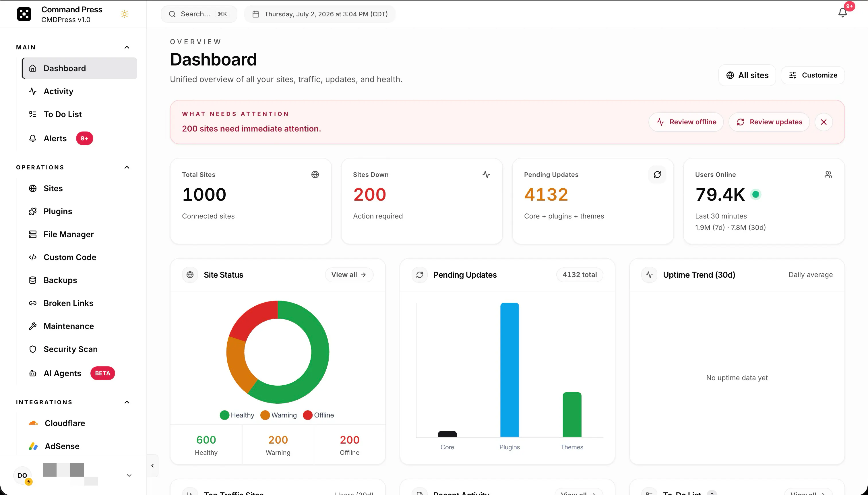Viewport: 868px width, 495px height.
Task: Open Broken Links in the sidebar
Action: point(80,303)
